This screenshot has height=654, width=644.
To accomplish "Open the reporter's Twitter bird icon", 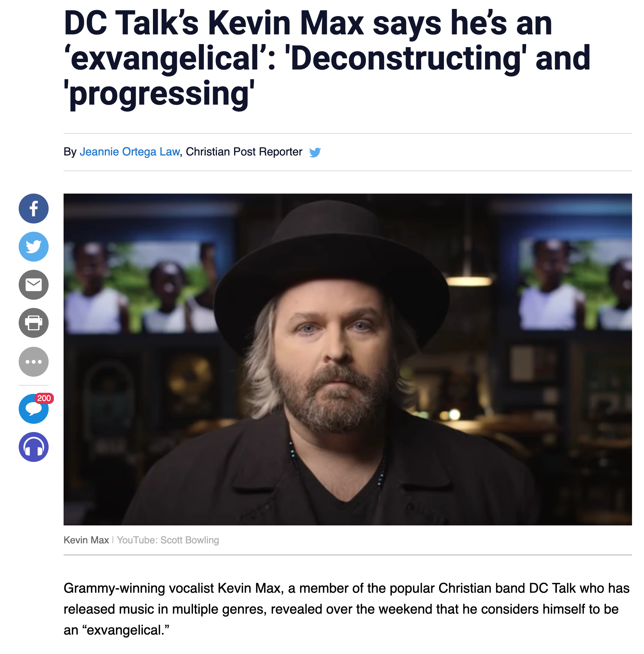I will tap(315, 152).
